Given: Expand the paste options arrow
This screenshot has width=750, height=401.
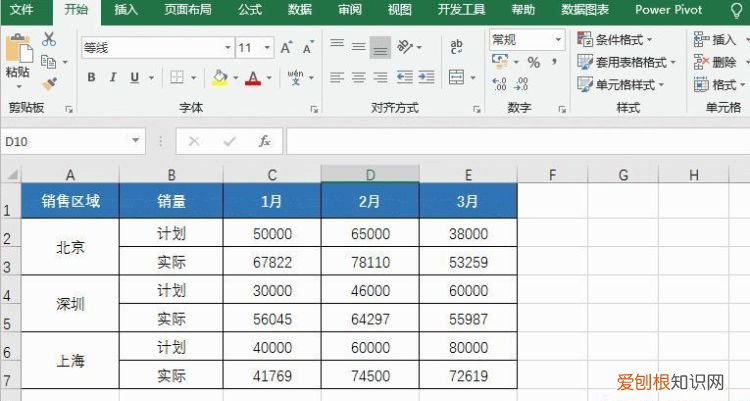Looking at the screenshot, I should pos(19,87).
